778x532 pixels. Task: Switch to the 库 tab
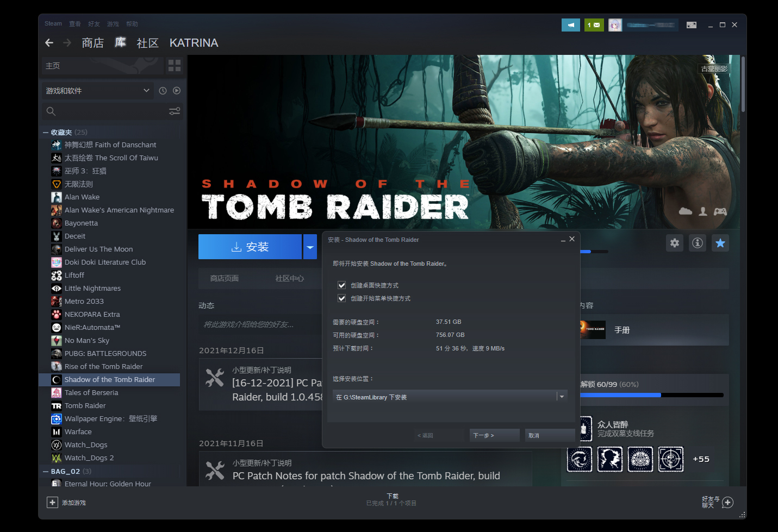(x=120, y=42)
